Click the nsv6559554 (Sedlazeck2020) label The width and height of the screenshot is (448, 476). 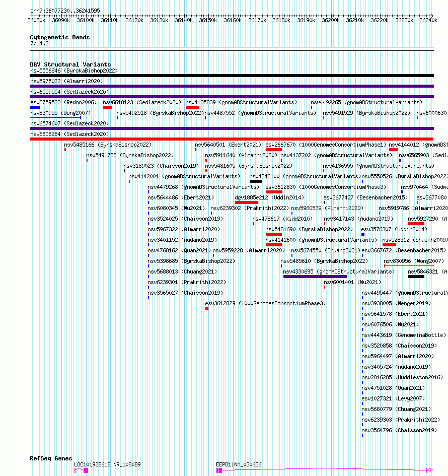[69, 92]
